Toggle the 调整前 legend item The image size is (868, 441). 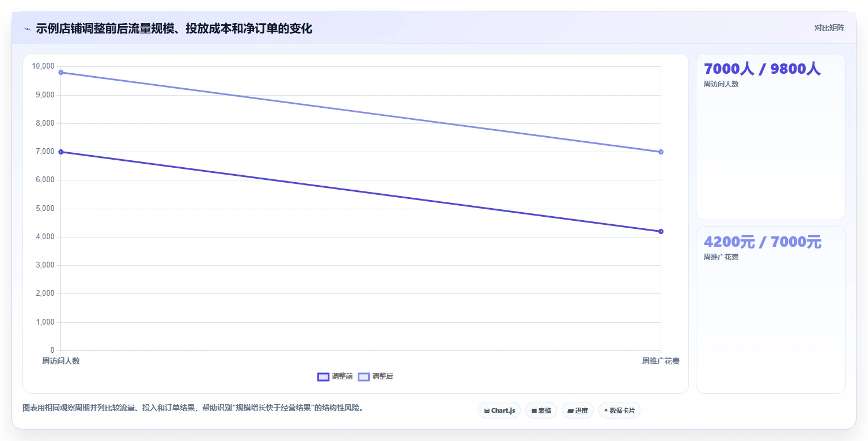pyautogui.click(x=335, y=376)
